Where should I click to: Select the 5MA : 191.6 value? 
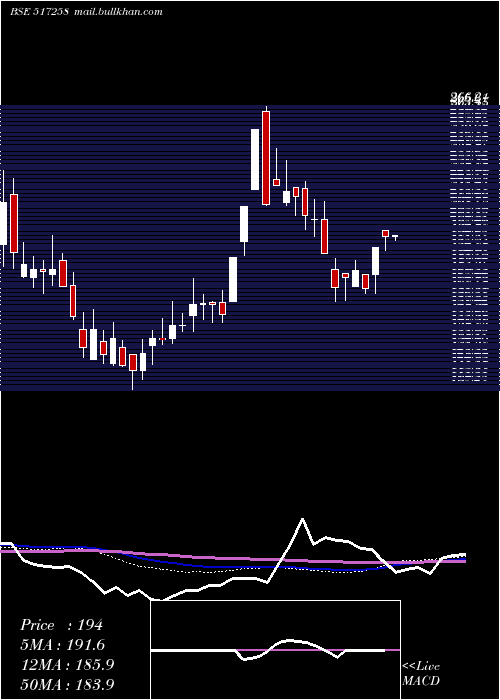(62, 645)
